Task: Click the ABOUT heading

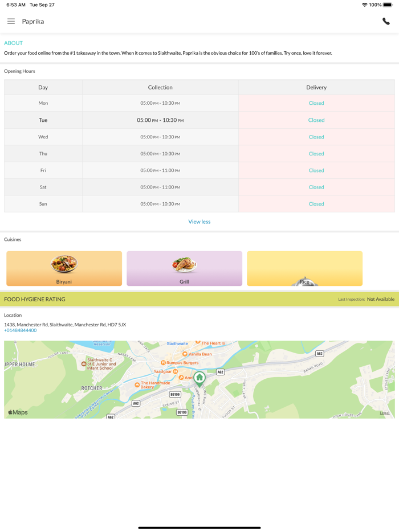Action: pyautogui.click(x=13, y=43)
